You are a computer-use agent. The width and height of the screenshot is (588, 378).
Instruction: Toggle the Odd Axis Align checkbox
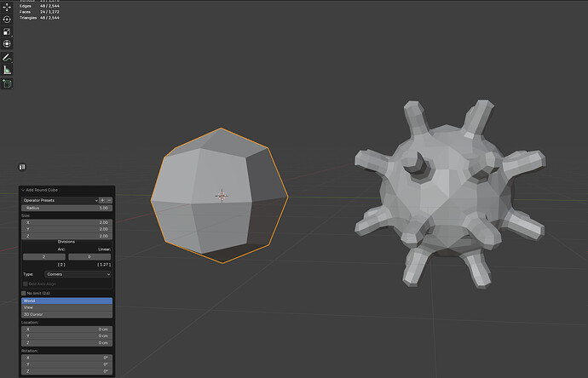click(x=26, y=284)
